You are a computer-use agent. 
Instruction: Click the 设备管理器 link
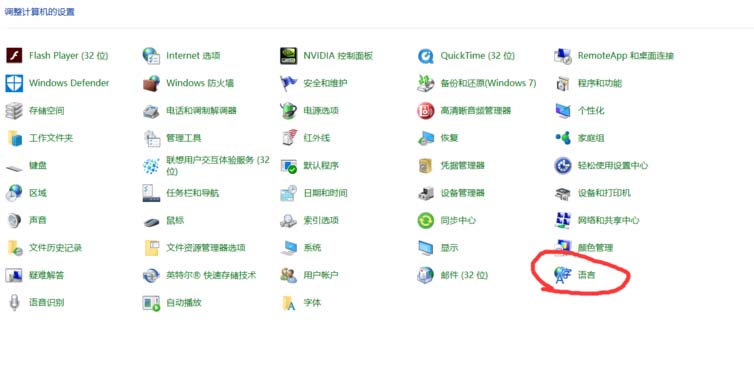click(x=463, y=193)
